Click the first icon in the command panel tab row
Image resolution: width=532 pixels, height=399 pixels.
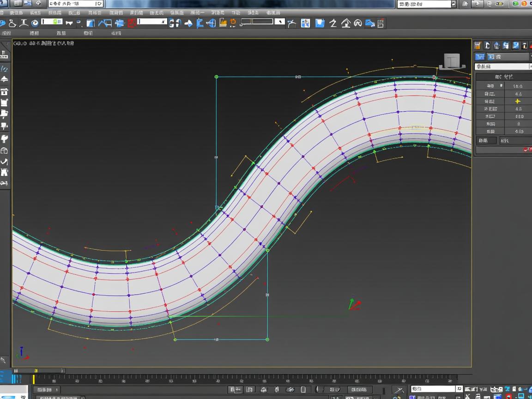[478, 45]
